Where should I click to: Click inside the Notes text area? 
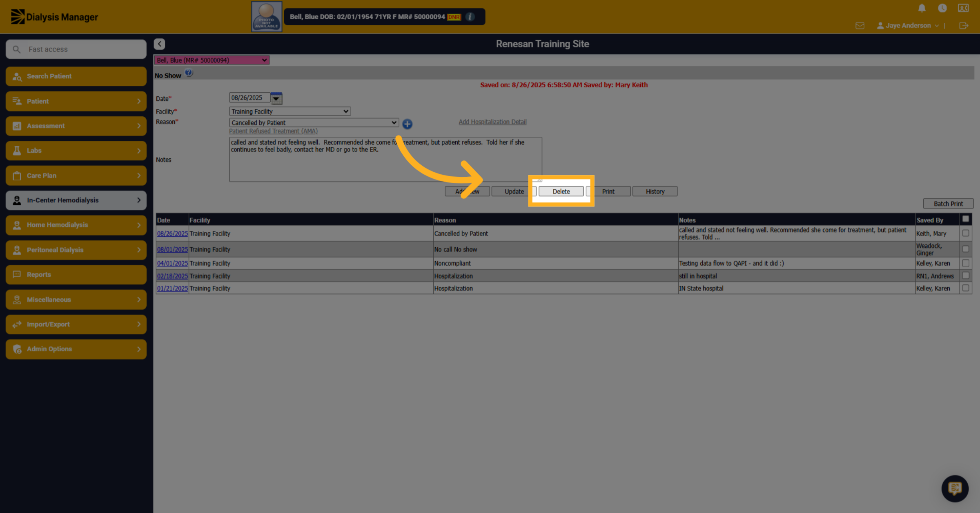point(385,160)
